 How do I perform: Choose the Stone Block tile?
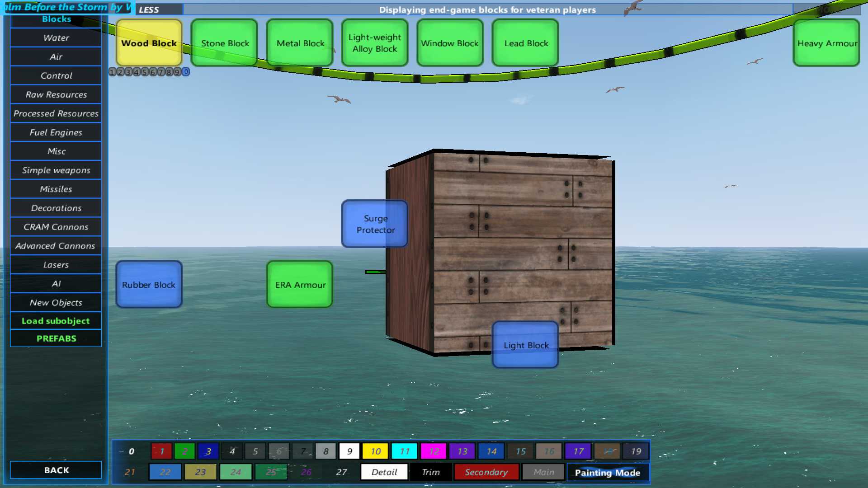pyautogui.click(x=225, y=43)
